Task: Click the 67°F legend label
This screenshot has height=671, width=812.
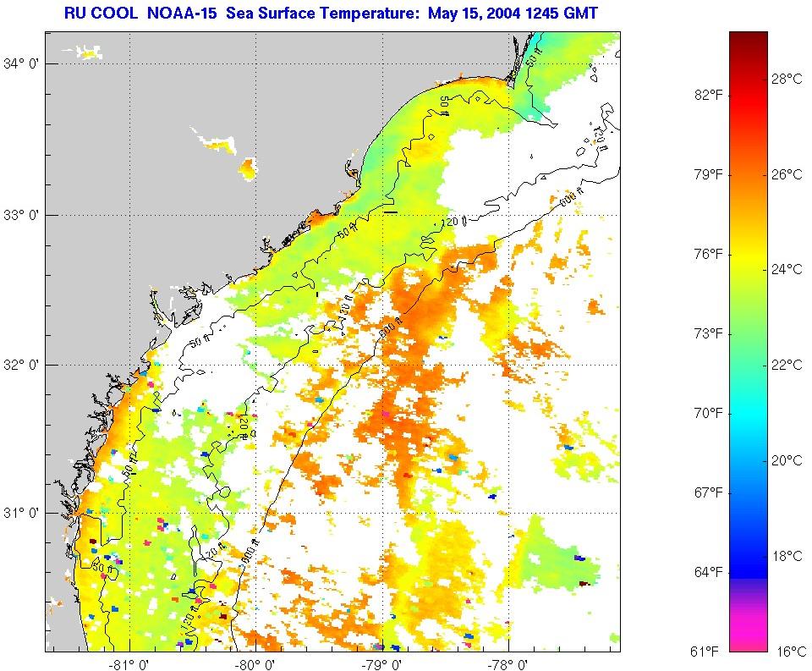Action: click(x=709, y=492)
